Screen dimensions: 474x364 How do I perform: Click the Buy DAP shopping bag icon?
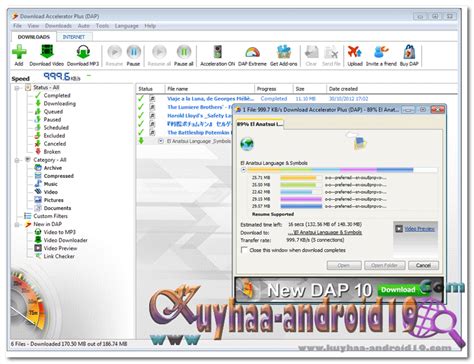(409, 52)
